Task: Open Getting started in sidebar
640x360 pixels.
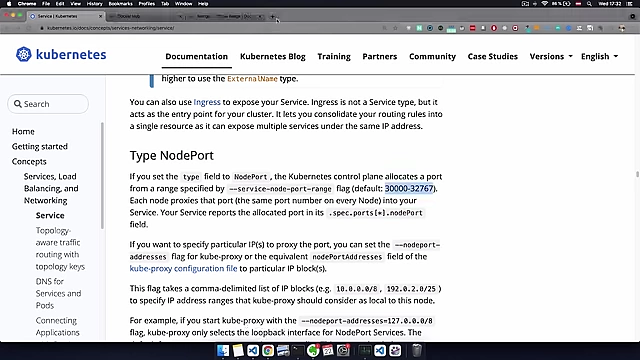Action: [x=40, y=147]
